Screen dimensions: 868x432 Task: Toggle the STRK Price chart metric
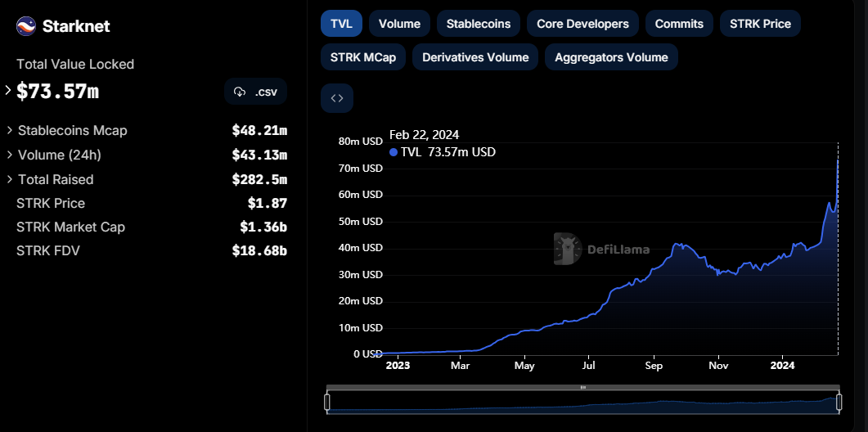tap(760, 24)
